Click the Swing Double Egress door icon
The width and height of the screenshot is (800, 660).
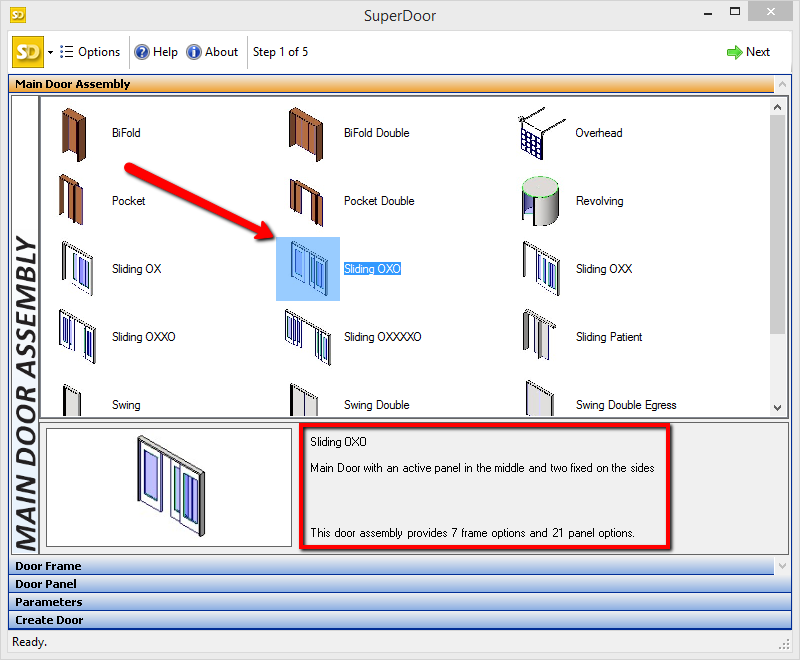(540, 398)
